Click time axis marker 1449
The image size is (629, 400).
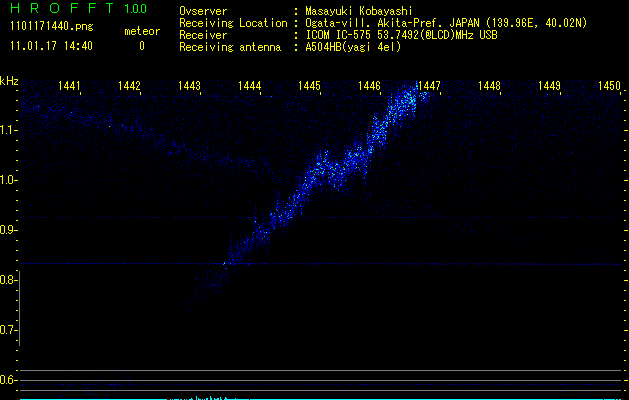549,85
